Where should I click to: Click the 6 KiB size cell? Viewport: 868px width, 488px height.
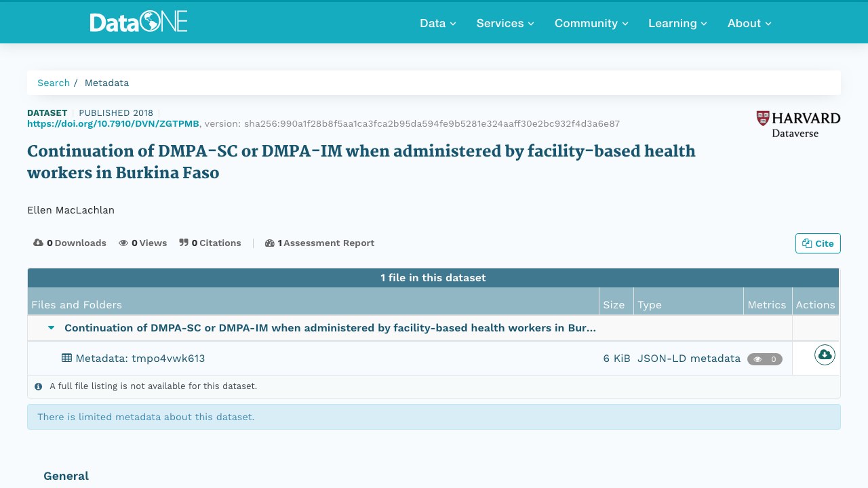(617, 359)
